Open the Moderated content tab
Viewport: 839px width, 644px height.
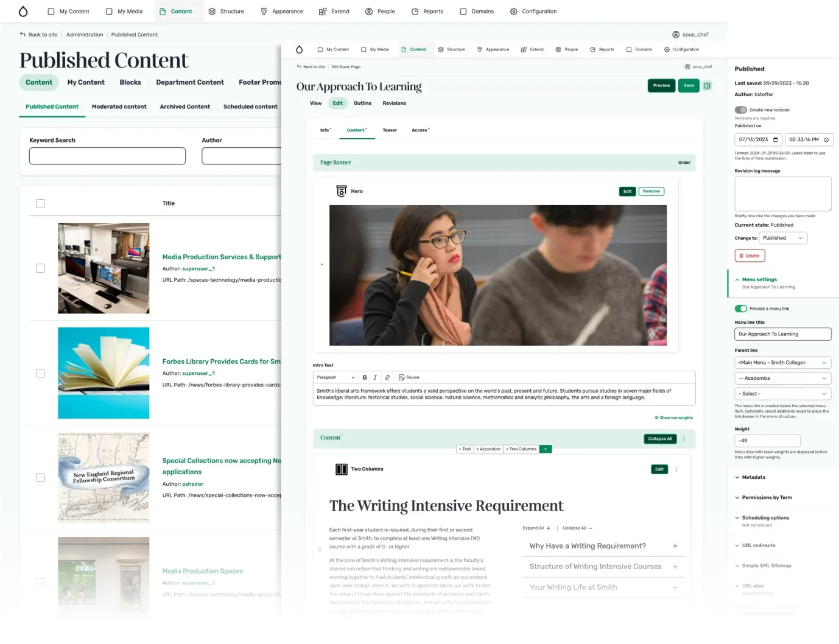tap(119, 107)
